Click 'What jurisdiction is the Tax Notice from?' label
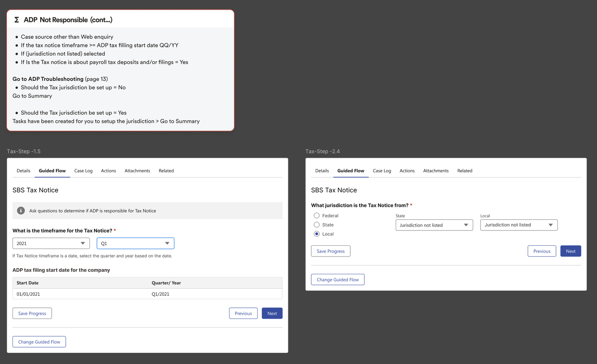This screenshot has width=597, height=364. point(359,205)
